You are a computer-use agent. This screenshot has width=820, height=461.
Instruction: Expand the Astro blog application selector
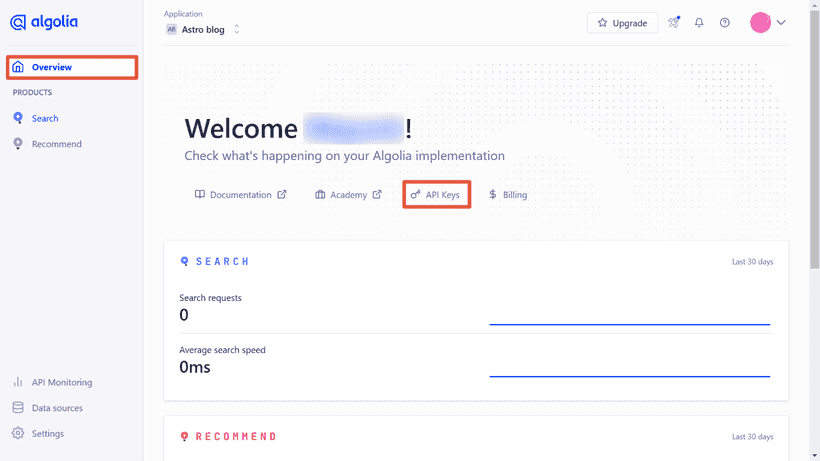coord(203,30)
